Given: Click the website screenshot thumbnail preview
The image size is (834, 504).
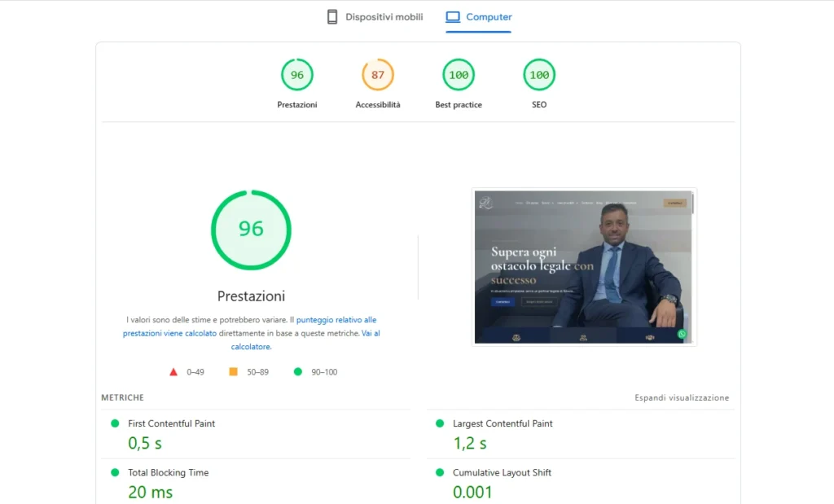Looking at the screenshot, I should coord(583,267).
